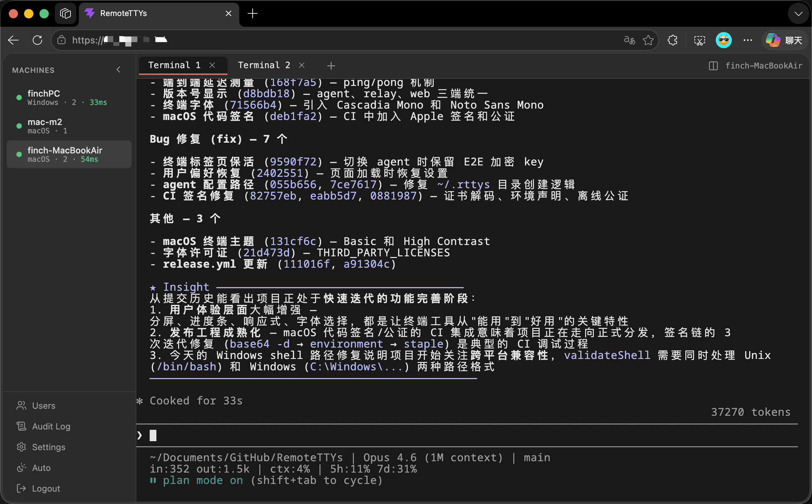Image resolution: width=812 pixels, height=504 pixels.
Task: Expand the browser tab list chevron
Action: point(799,14)
